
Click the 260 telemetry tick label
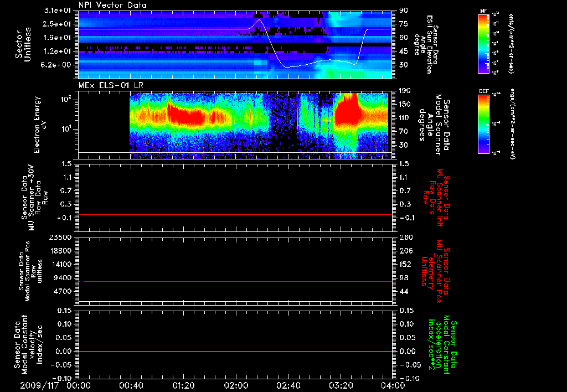point(405,237)
